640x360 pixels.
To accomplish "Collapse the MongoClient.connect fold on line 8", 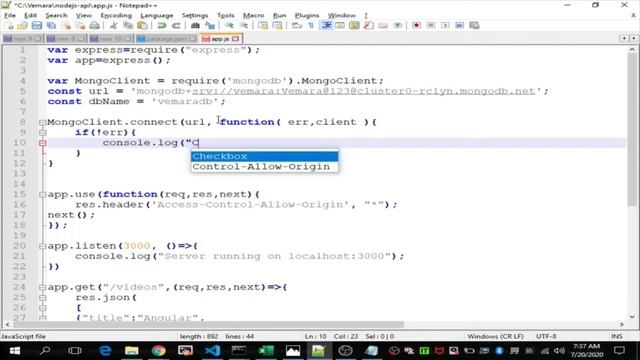I will 42,122.
